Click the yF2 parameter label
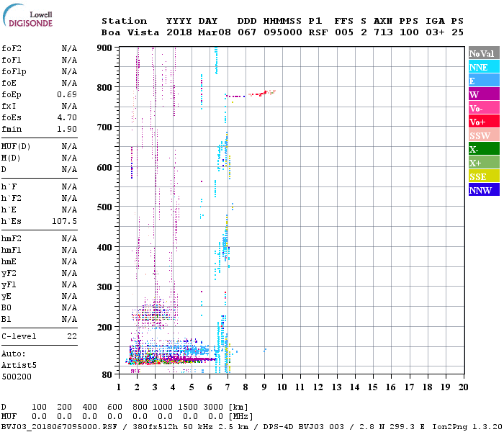Viewport: 504px width, 432px height. (x=9, y=273)
